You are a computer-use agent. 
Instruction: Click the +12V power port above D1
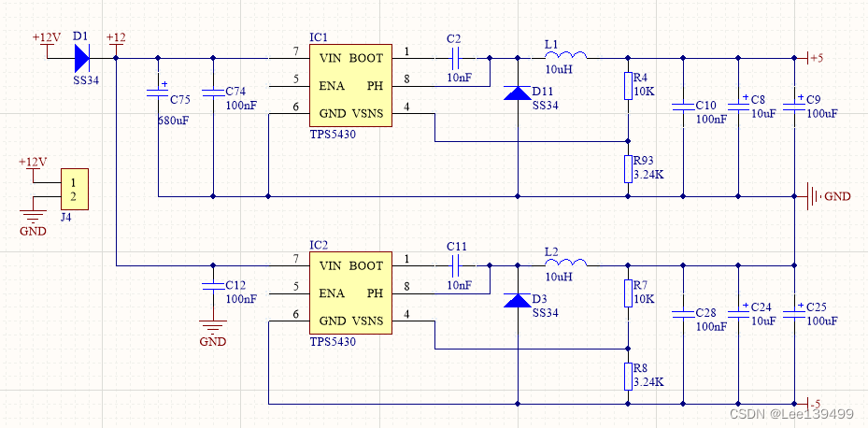[47, 46]
